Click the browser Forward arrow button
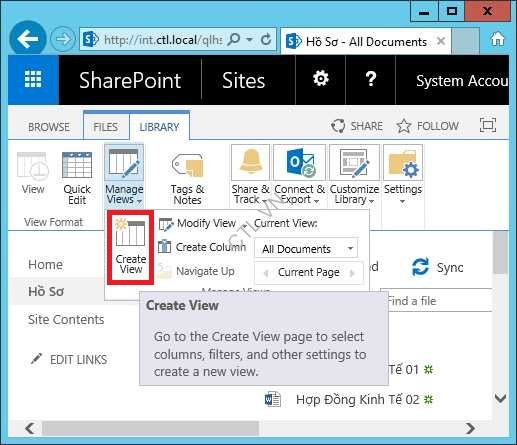Image resolution: width=517 pixels, height=445 pixels. point(62,40)
